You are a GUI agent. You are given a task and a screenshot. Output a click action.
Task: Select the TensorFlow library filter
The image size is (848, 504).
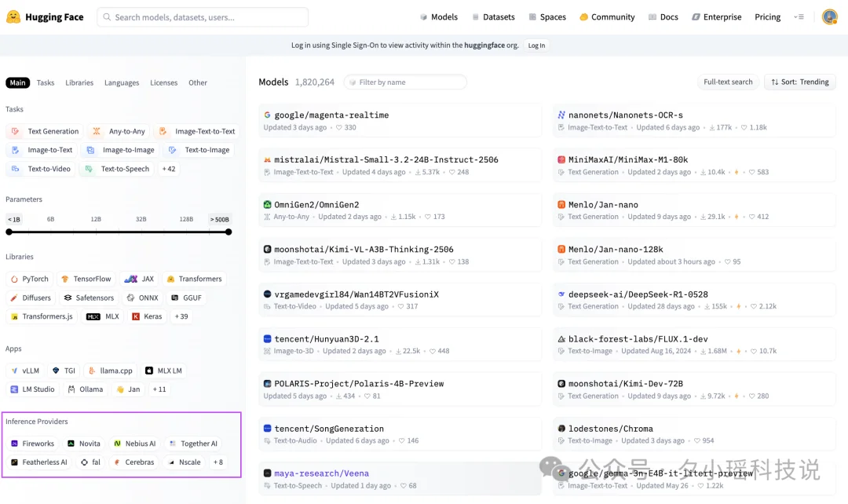(x=86, y=279)
